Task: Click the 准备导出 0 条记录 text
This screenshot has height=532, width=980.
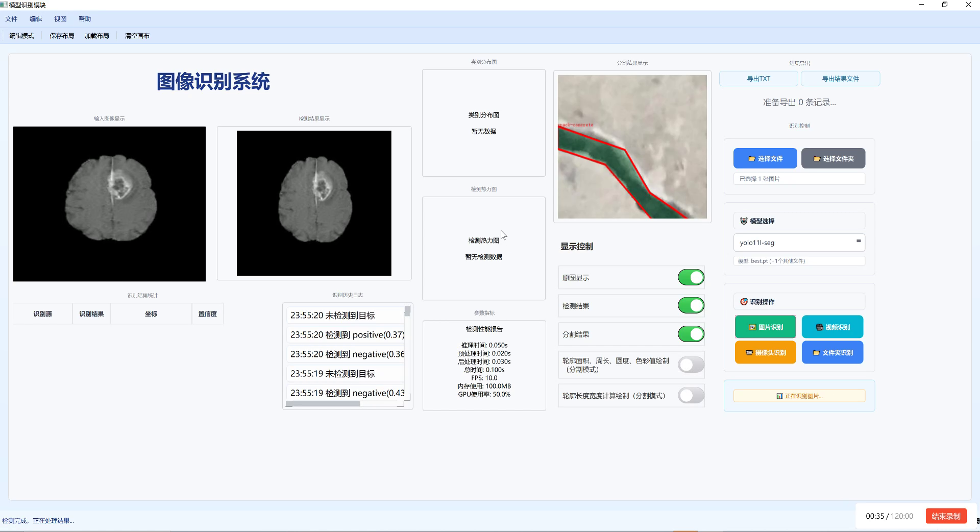Action: click(799, 102)
